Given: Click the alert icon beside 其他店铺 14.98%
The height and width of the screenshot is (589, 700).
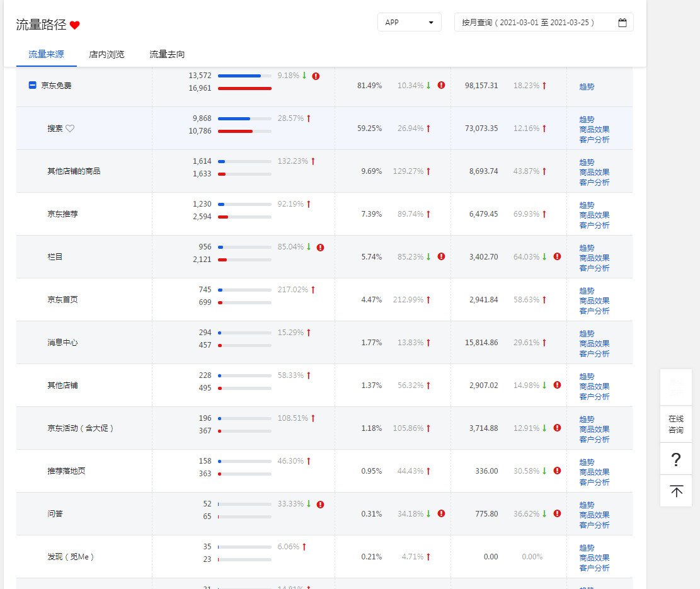Looking at the screenshot, I should (x=557, y=385).
